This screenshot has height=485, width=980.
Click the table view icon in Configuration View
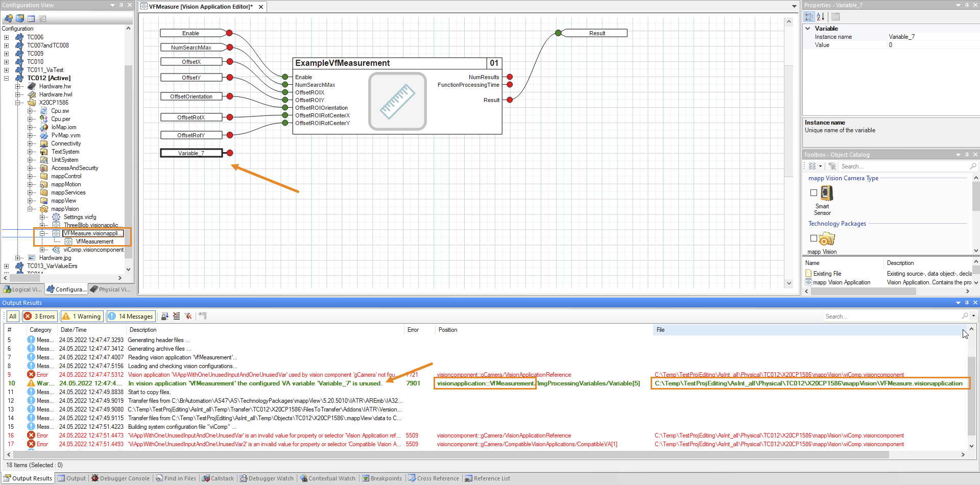pos(31,18)
